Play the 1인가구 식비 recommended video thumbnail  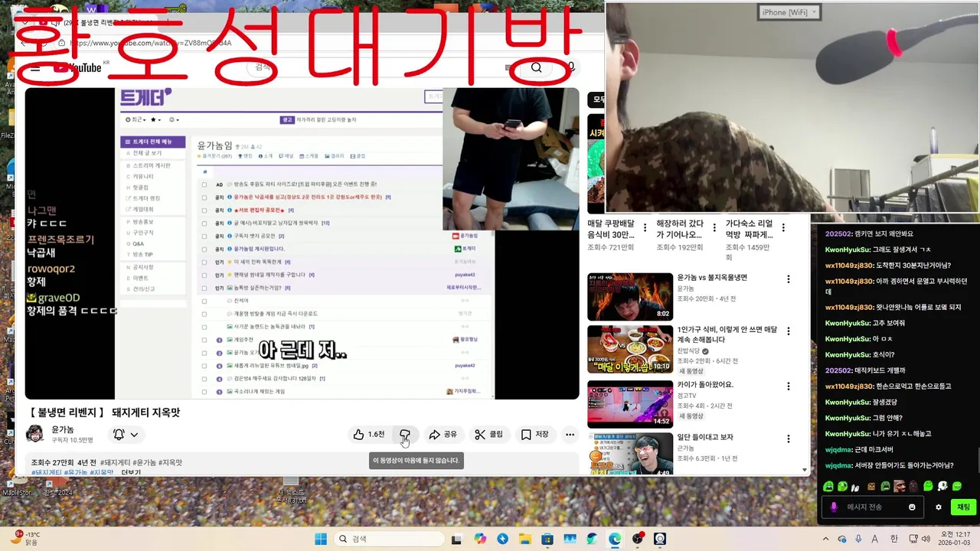629,349
